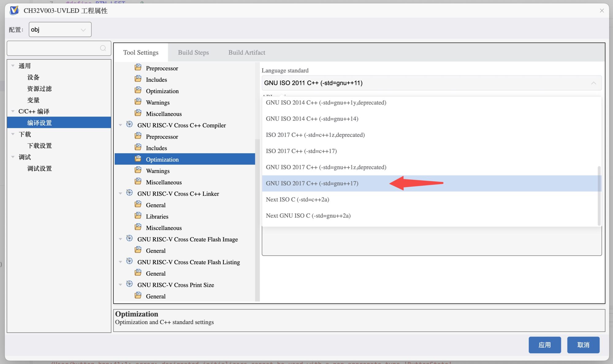Collapse the GNU RISC-V Cross C++ Compiler node
The width and height of the screenshot is (613, 364).
(x=120, y=125)
